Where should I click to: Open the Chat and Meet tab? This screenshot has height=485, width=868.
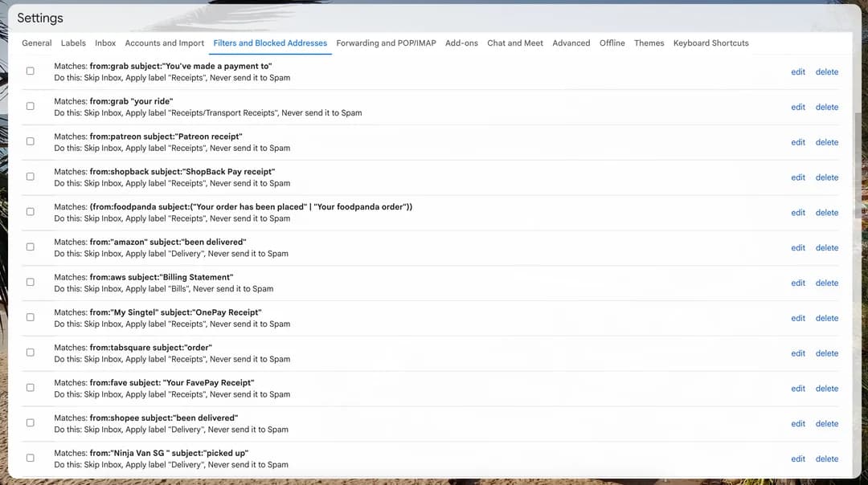point(515,43)
